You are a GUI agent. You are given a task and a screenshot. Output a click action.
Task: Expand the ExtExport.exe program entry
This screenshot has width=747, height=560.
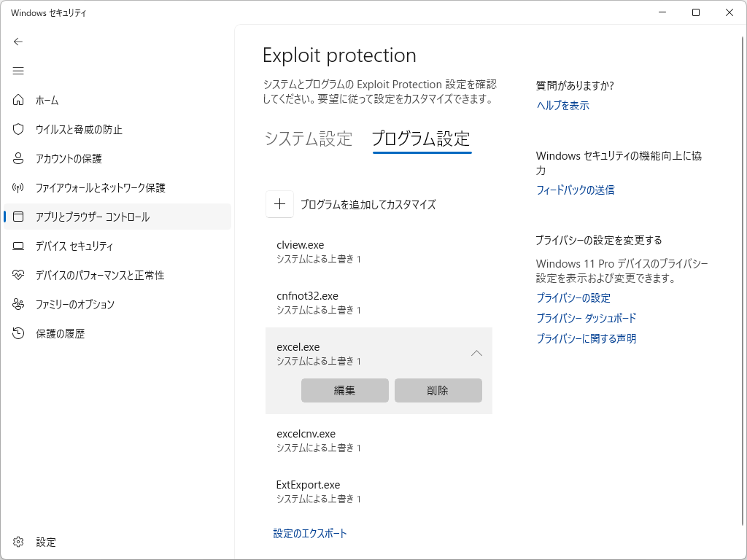[x=379, y=491]
